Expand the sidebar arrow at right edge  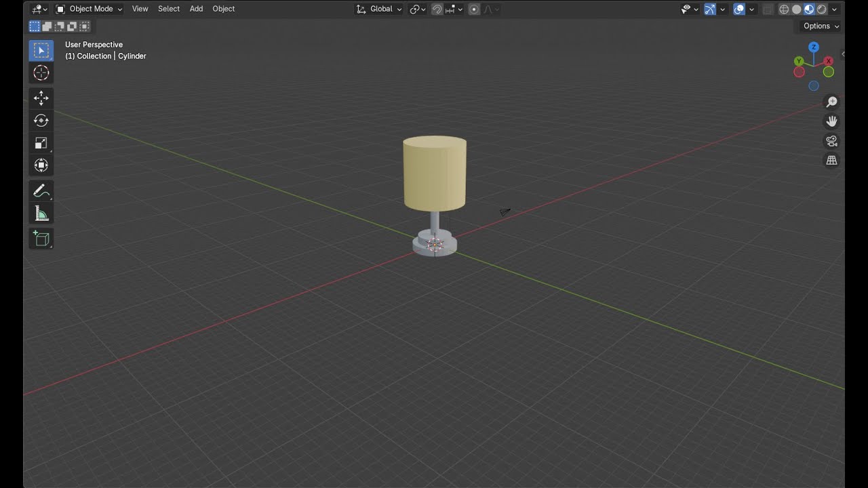pos(842,54)
